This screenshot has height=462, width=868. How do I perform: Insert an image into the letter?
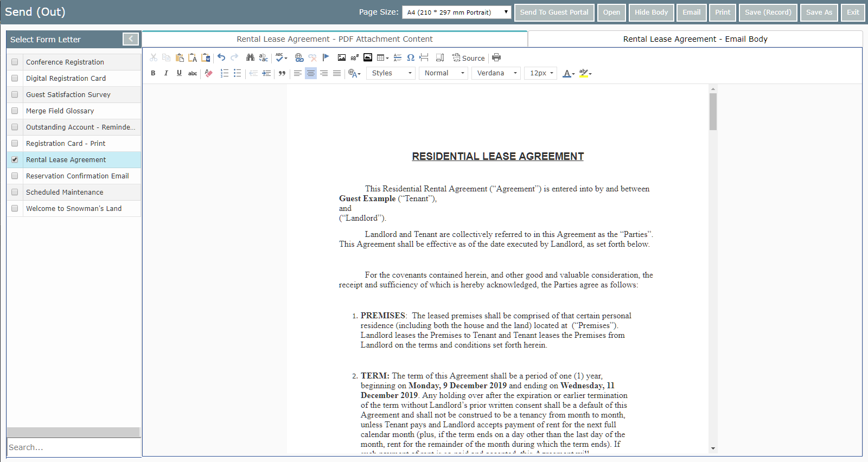point(341,57)
